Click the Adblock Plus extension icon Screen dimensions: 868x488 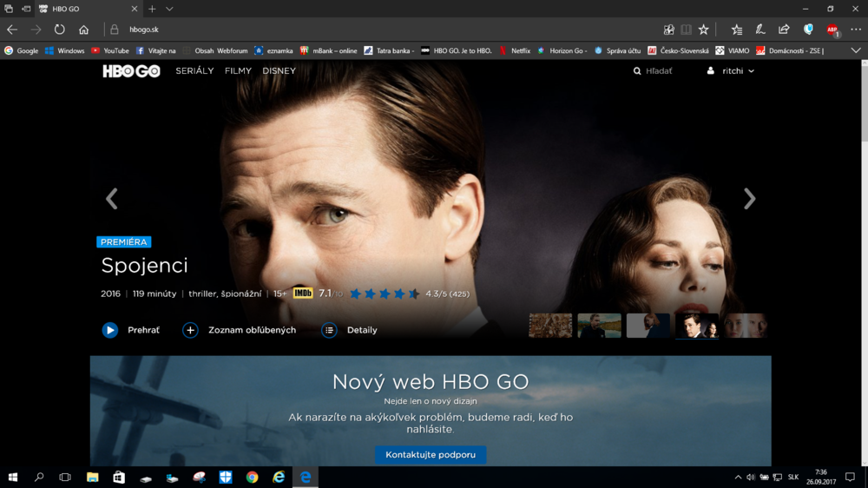(x=832, y=30)
